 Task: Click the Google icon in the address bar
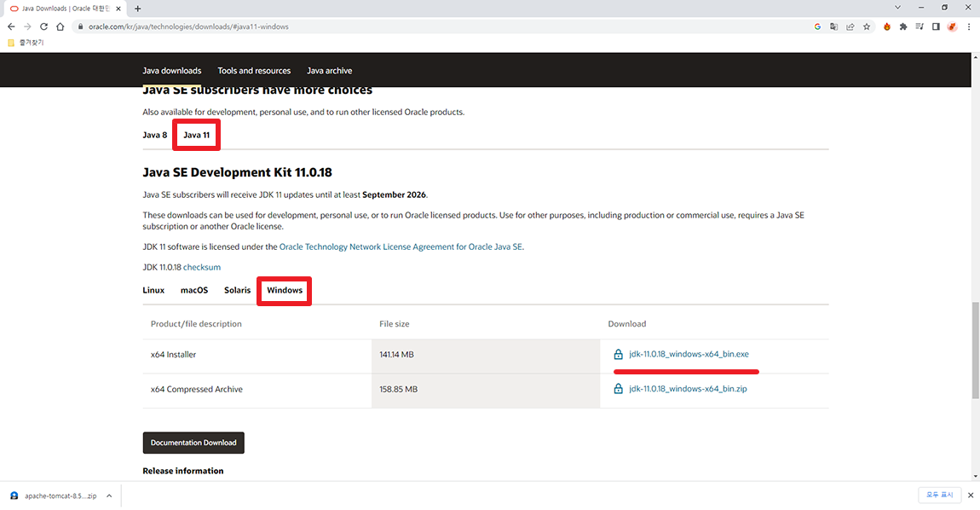817,27
